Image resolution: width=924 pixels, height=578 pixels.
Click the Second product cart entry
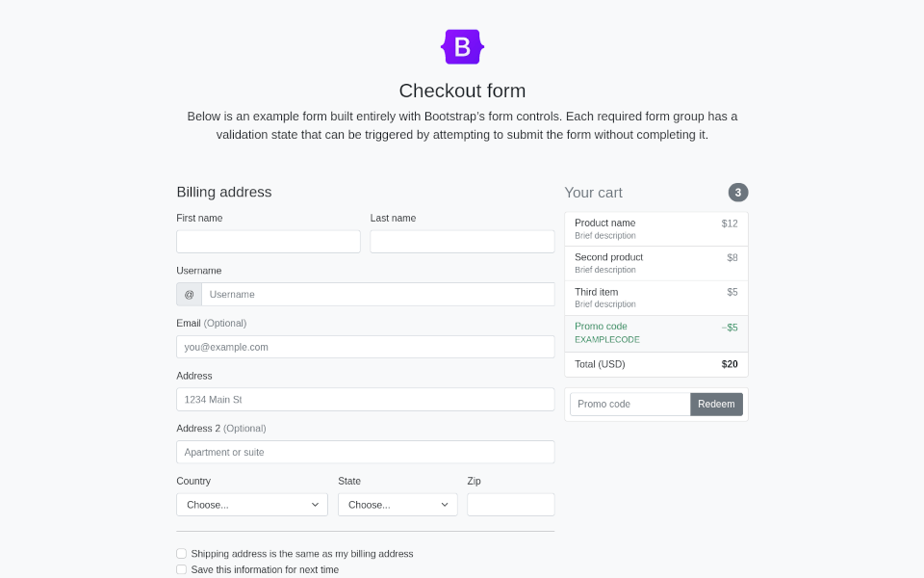(x=655, y=263)
